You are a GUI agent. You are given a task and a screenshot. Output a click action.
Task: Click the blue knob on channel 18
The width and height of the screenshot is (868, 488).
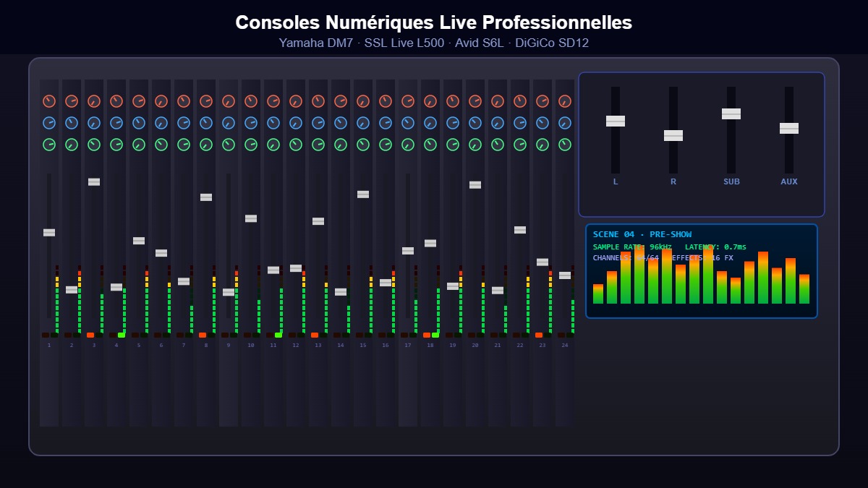tap(430, 122)
